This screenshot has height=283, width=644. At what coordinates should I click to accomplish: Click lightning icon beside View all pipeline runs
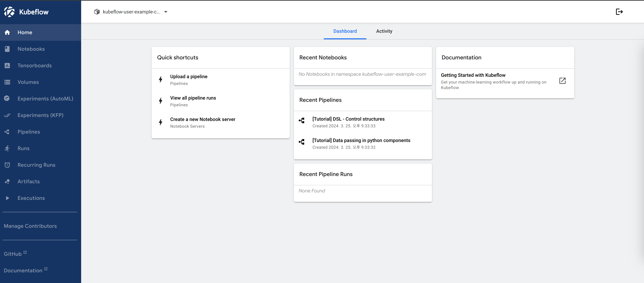161,101
